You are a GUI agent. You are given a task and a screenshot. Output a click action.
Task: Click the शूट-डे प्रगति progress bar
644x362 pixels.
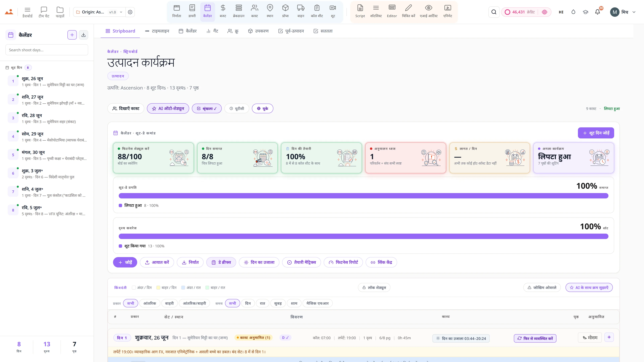363,196
